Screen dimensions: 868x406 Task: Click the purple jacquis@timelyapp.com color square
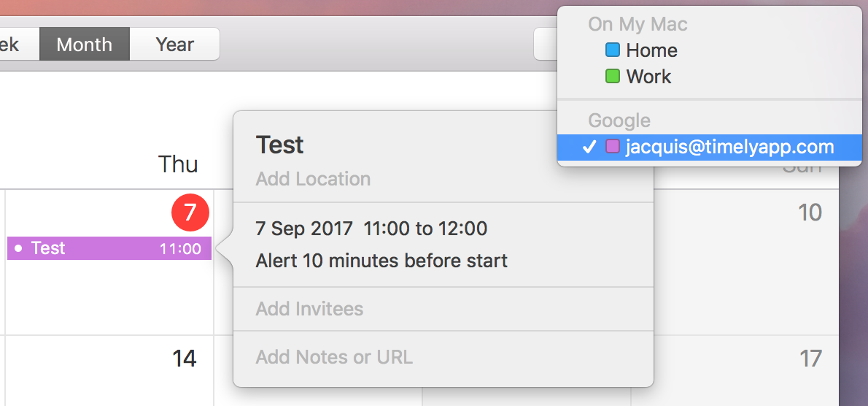612,147
